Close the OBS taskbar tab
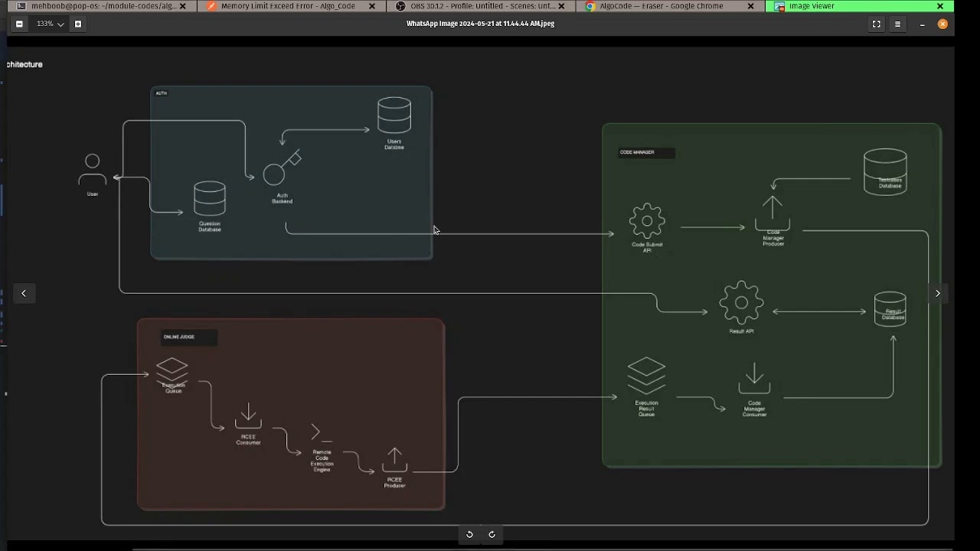 561,6
